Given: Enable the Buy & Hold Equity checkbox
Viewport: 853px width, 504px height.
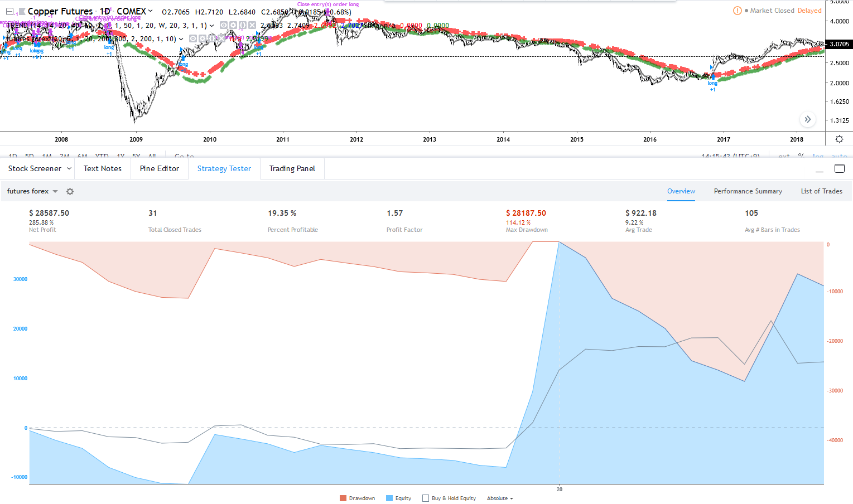Looking at the screenshot, I should [426, 498].
